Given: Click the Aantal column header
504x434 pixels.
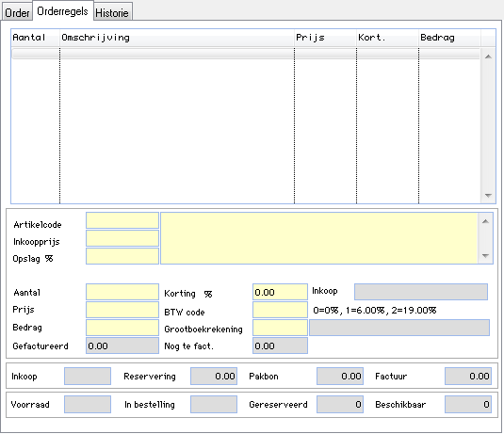Looking at the screenshot, I should coord(36,38).
